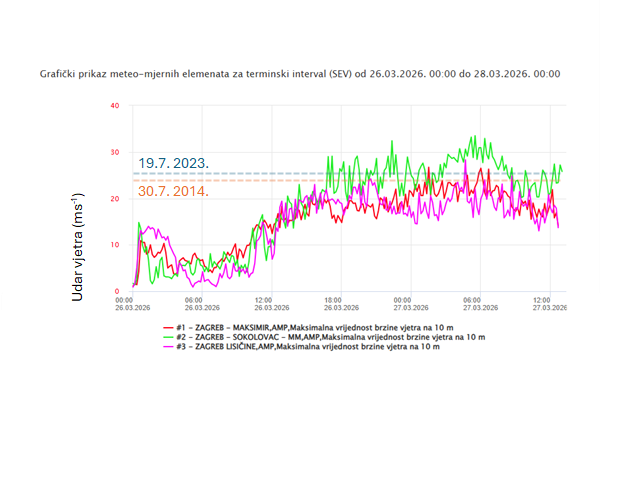Image resolution: width=640 pixels, height=480 pixels.
Task: Select the 18:00 26.03.2026 x-axis label
Action: point(334,303)
